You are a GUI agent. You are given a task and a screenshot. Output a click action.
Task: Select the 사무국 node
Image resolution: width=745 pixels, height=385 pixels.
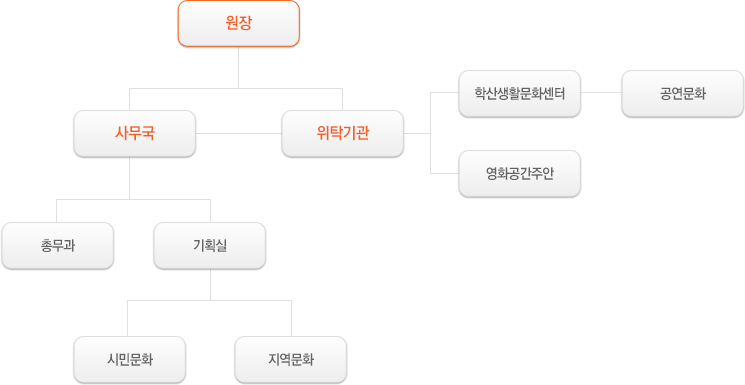[x=134, y=134]
